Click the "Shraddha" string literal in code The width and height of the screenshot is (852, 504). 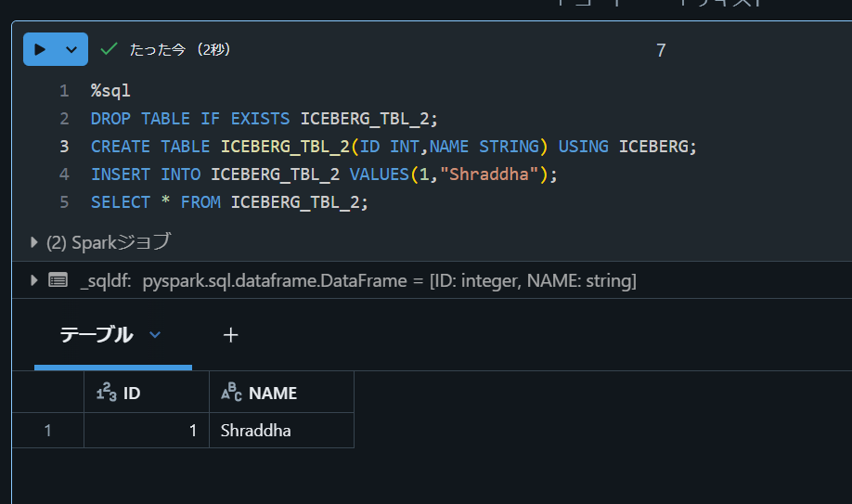pyautogui.click(x=489, y=174)
